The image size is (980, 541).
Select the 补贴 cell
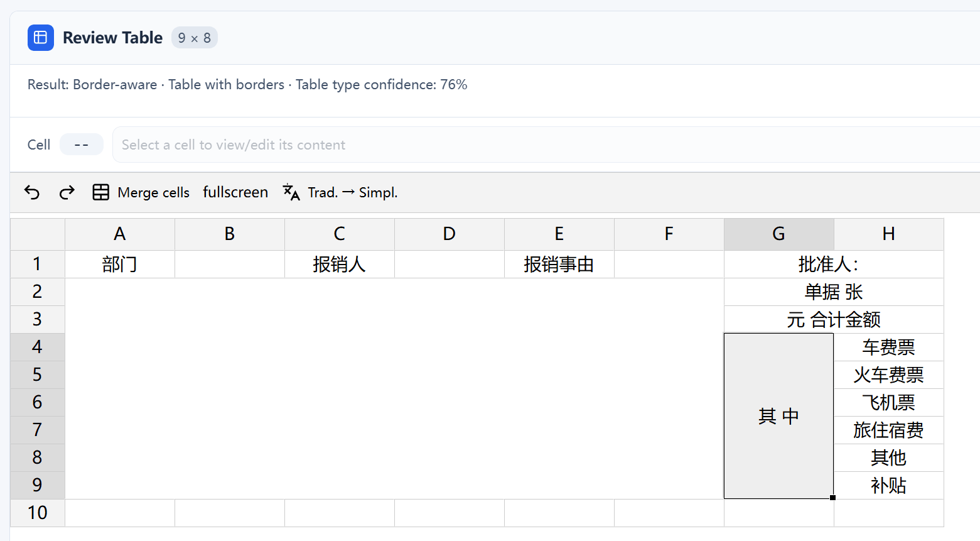coord(889,486)
